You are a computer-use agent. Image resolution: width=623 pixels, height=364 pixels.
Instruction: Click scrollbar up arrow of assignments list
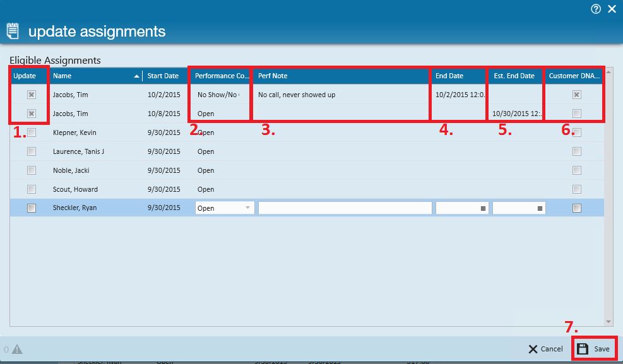click(608, 72)
